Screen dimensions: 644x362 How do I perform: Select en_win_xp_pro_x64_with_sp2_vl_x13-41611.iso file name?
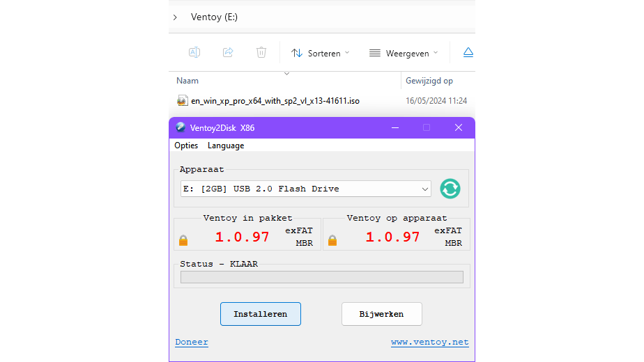tap(275, 100)
